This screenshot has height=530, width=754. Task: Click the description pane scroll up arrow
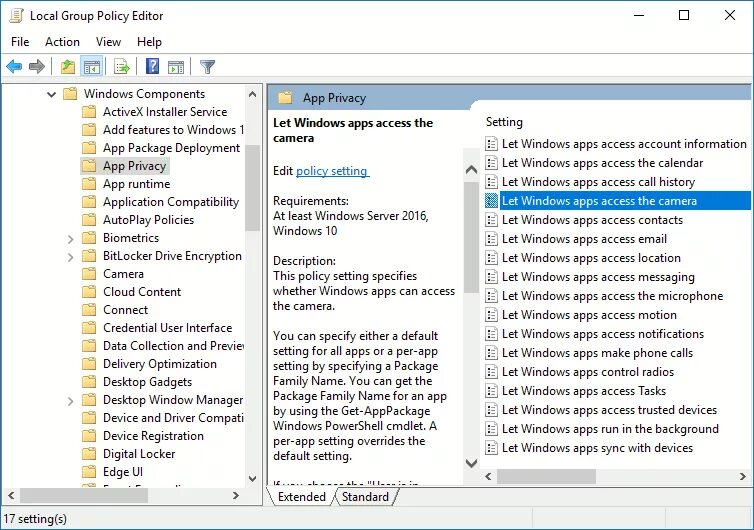click(x=472, y=170)
